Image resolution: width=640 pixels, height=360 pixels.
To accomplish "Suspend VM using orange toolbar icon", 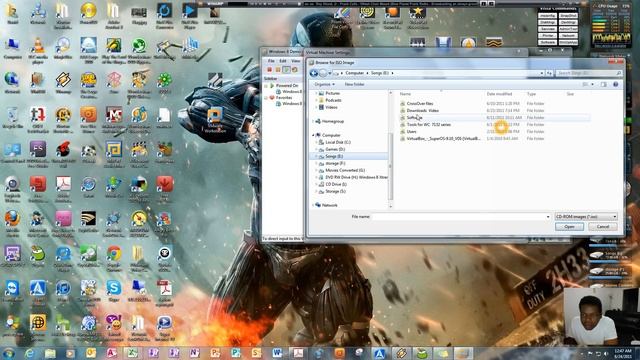I will click(278, 70).
